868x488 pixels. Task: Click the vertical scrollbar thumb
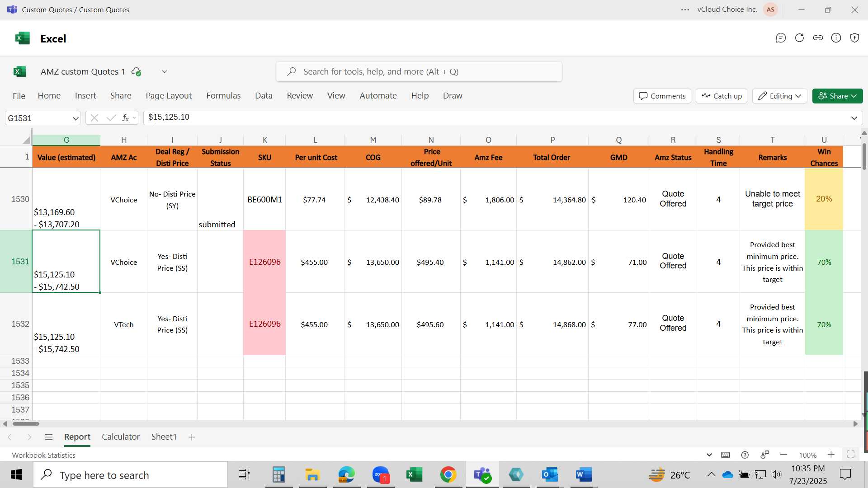pos(864,157)
